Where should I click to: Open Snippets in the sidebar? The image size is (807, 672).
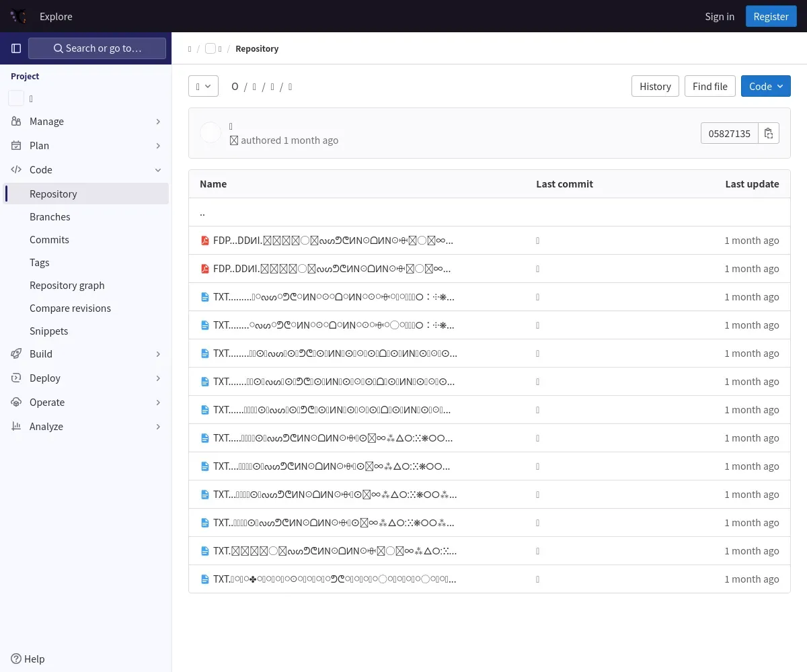point(86,331)
